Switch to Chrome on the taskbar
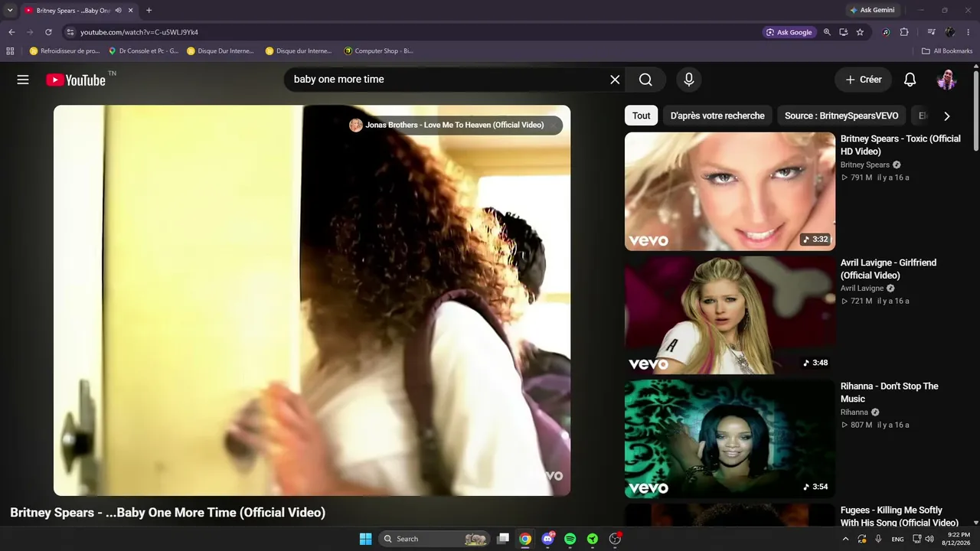Viewport: 980px width, 551px height. pos(525,539)
